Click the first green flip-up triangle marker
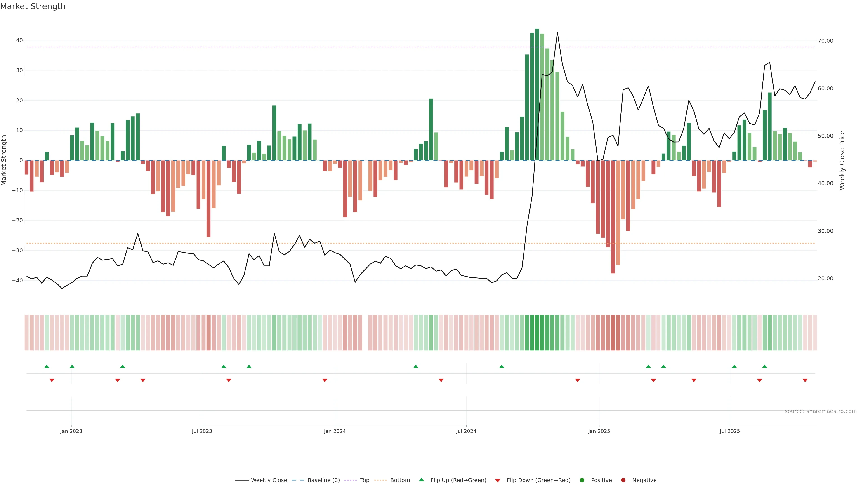This screenshot has width=868, height=488. [47, 366]
